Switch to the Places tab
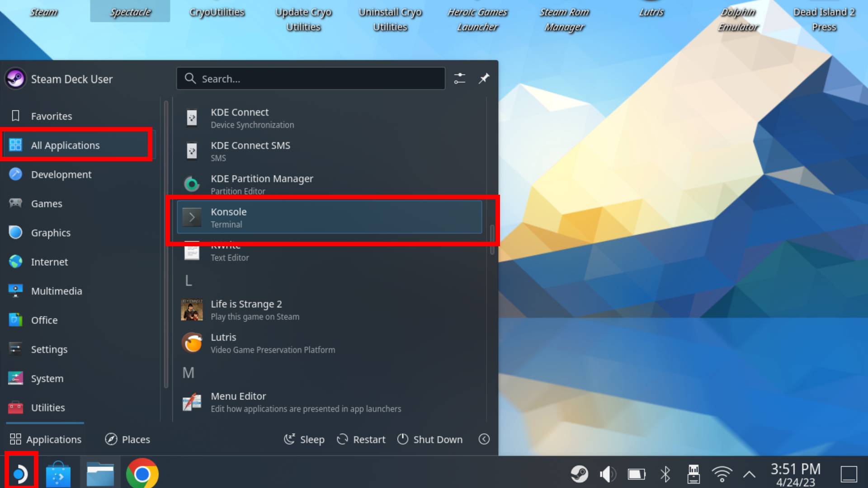Image resolution: width=868 pixels, height=488 pixels. (x=127, y=439)
